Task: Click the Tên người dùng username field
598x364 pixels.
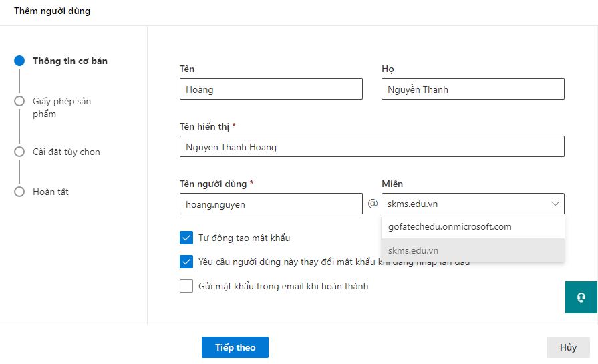Action: click(271, 204)
